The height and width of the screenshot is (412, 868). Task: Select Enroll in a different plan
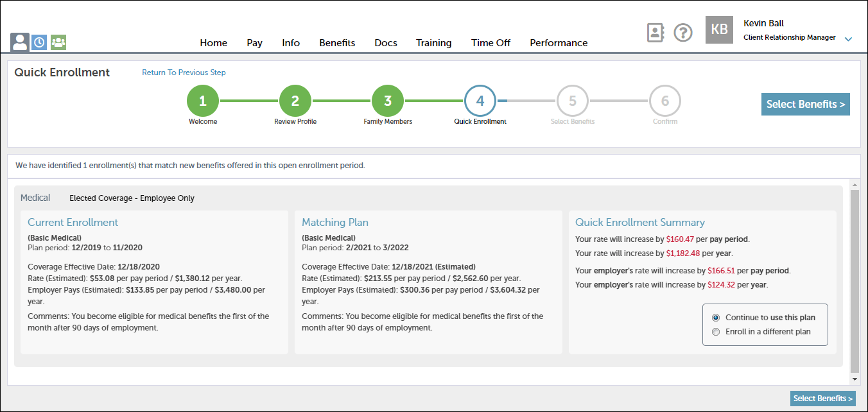(716, 332)
